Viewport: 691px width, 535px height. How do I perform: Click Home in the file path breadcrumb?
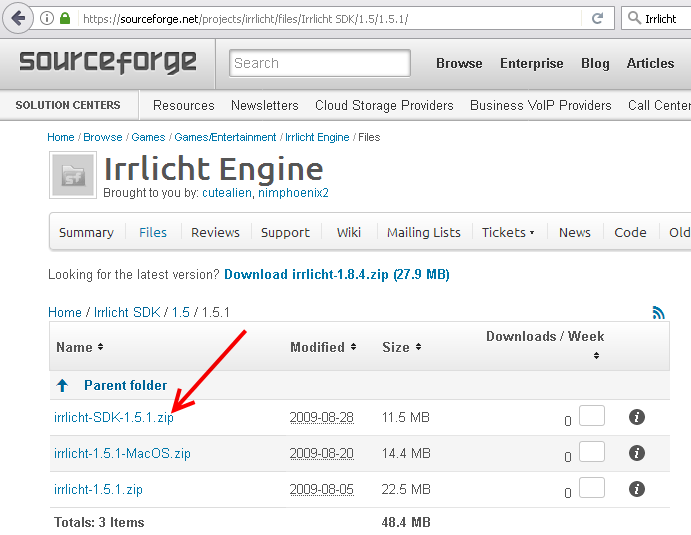[x=65, y=312]
